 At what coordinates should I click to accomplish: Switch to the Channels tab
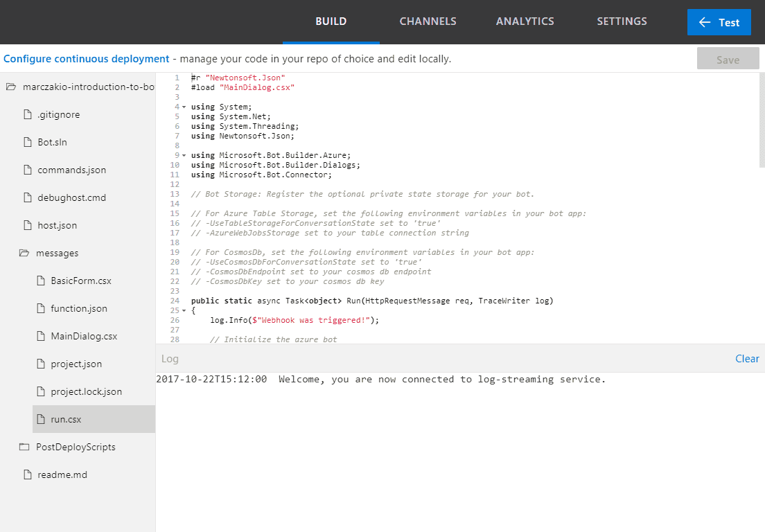click(428, 21)
